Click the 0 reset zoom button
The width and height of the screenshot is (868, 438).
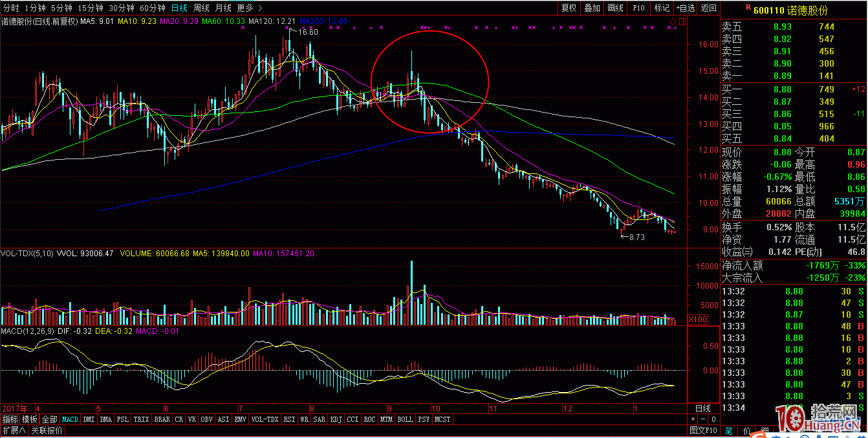713,419
